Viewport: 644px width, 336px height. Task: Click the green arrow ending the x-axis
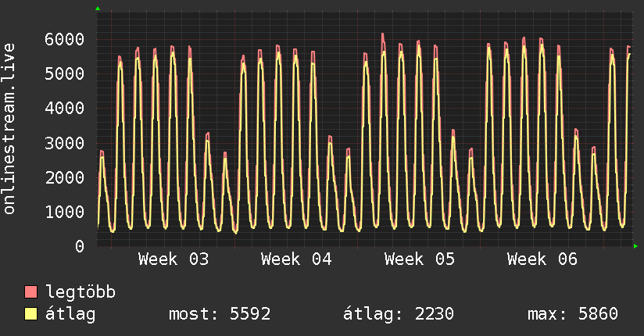636,246
